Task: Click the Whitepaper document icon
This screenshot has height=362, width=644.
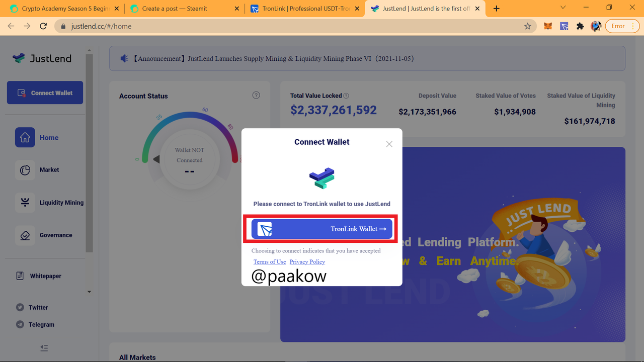Action: pyautogui.click(x=20, y=276)
